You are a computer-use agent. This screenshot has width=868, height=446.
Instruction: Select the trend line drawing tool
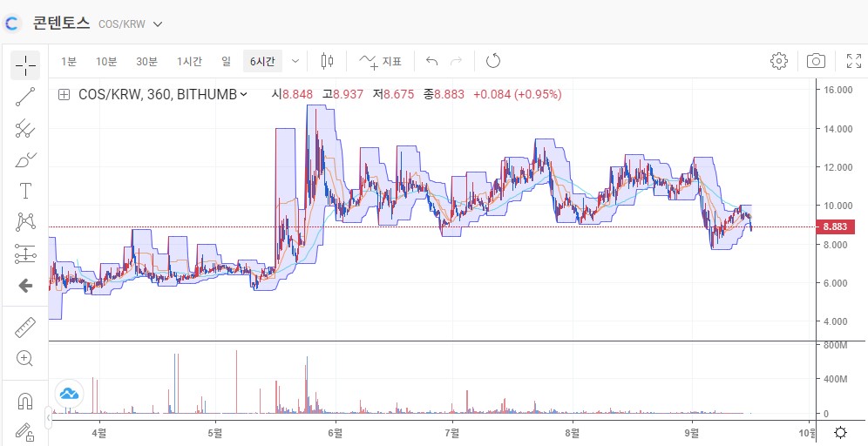(25, 97)
